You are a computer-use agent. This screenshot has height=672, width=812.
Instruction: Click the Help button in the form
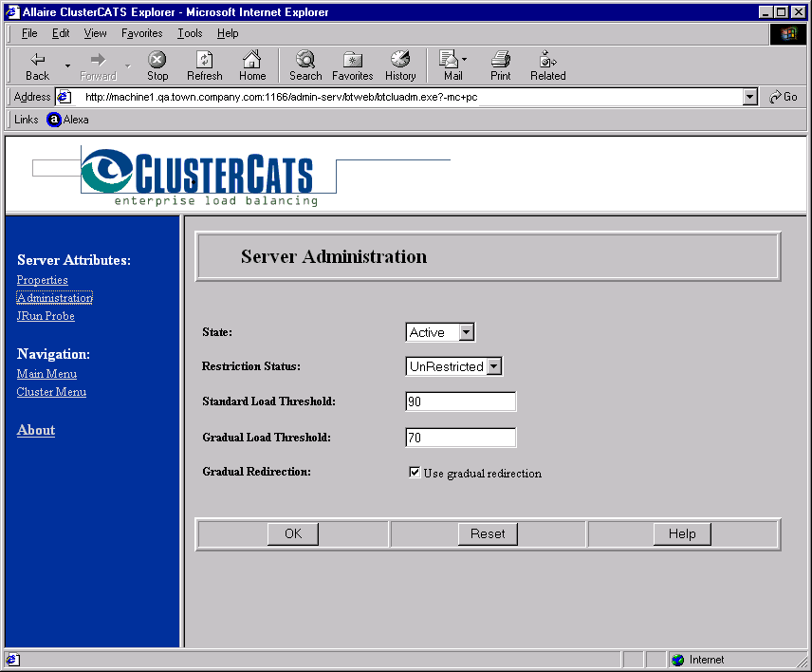pos(682,533)
